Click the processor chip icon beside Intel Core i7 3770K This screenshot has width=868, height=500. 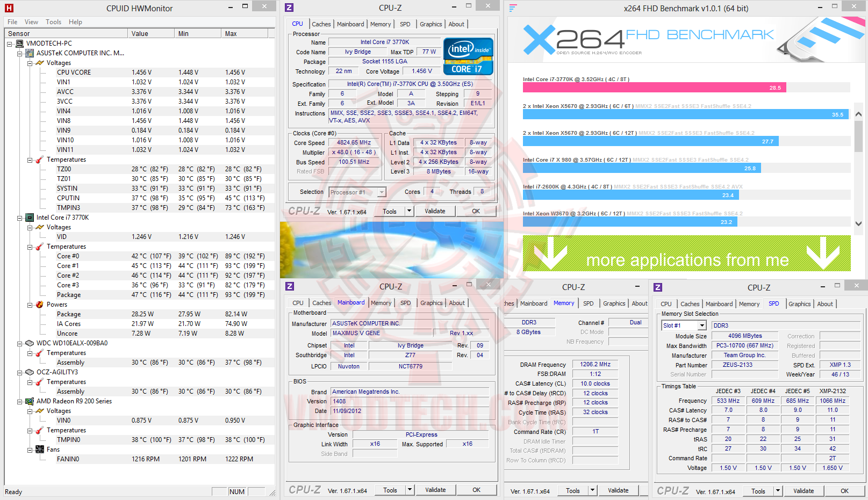pyautogui.click(x=30, y=218)
